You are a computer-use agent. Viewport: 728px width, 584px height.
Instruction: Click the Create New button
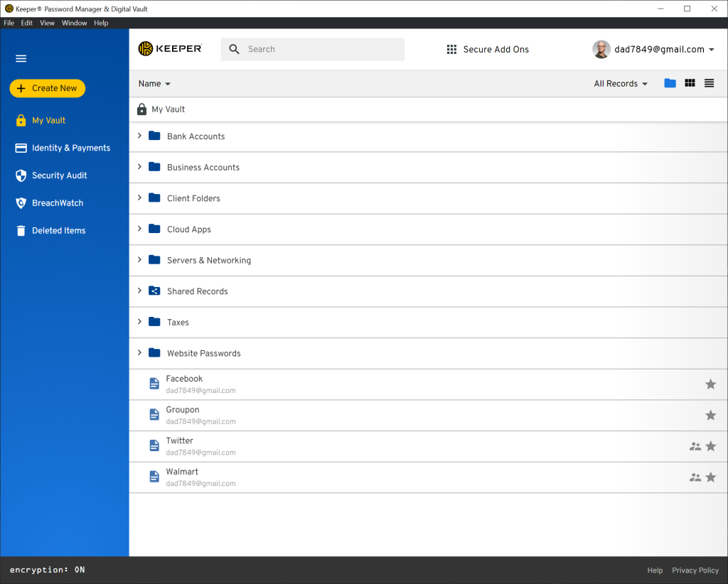[x=48, y=88]
